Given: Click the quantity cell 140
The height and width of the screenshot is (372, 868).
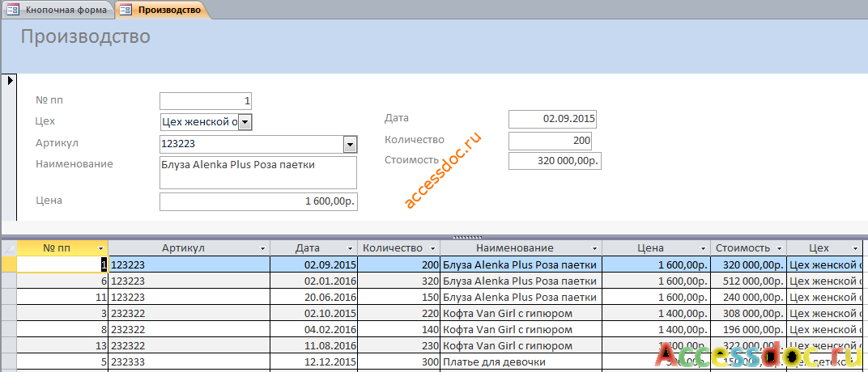Looking at the screenshot, I should click(x=400, y=329).
